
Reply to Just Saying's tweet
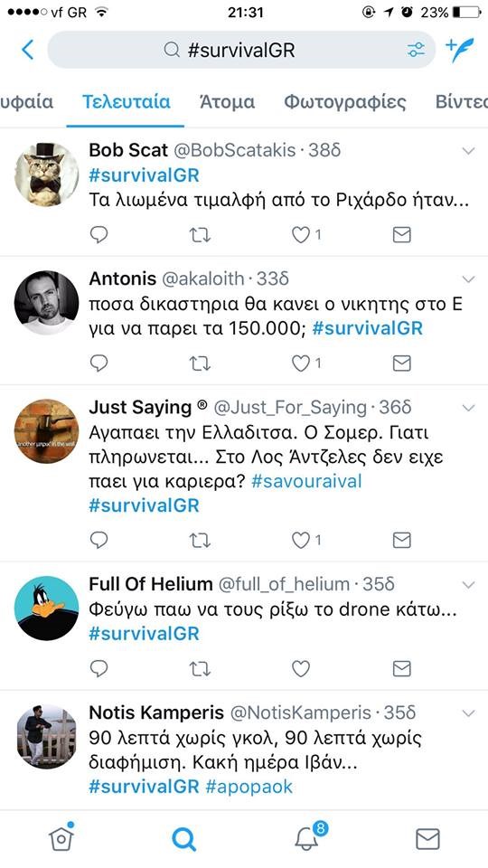[99, 540]
